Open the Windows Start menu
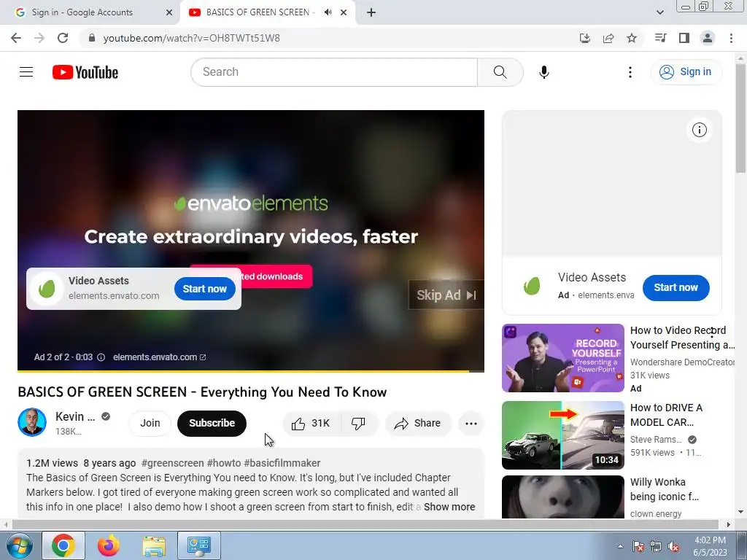The width and height of the screenshot is (747, 560). tap(18, 545)
